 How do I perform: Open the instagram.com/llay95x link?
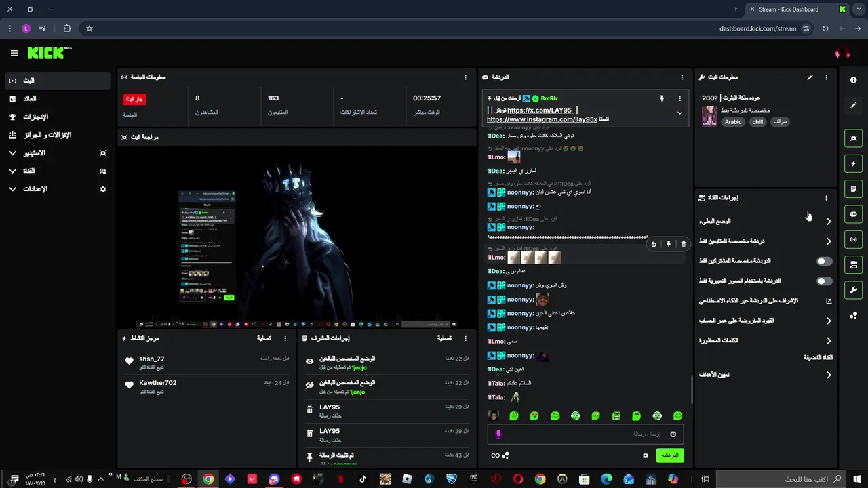tap(542, 119)
